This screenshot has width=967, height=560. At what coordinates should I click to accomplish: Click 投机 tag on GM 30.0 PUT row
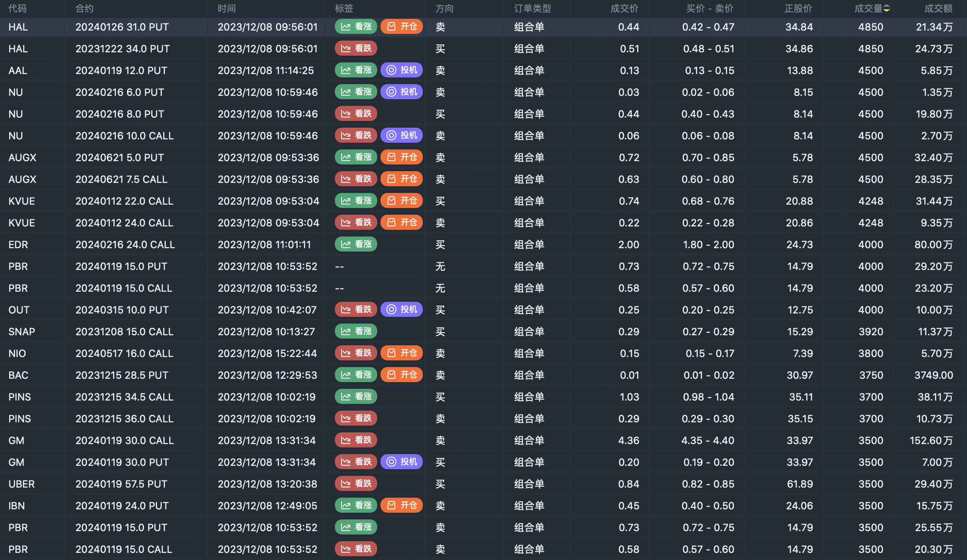tap(401, 462)
